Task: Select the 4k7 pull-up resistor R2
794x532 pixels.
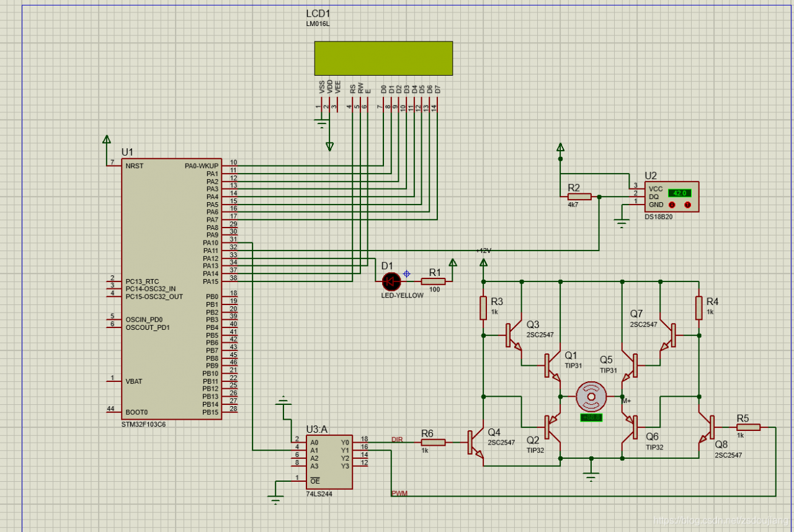Action: pos(579,197)
